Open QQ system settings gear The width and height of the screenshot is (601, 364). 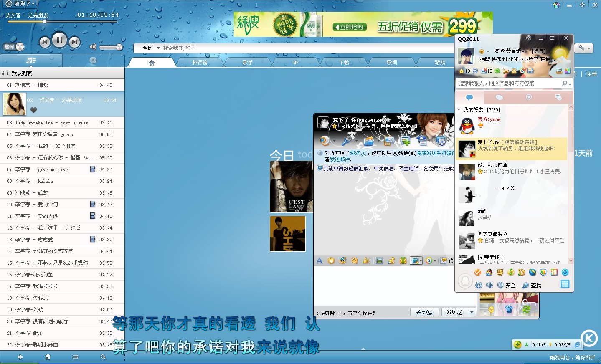point(479,285)
